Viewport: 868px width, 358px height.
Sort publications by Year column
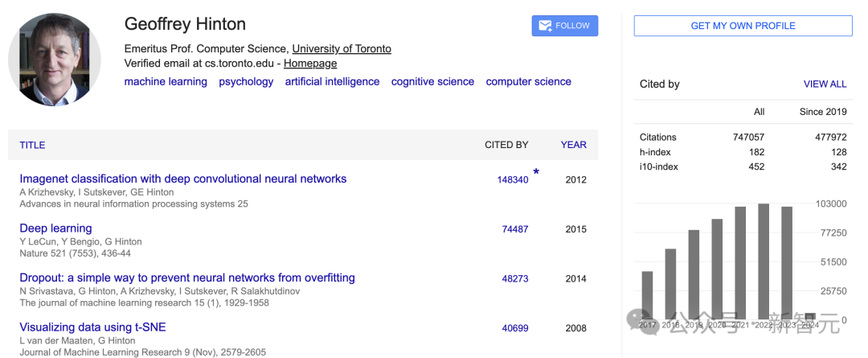[573, 145]
